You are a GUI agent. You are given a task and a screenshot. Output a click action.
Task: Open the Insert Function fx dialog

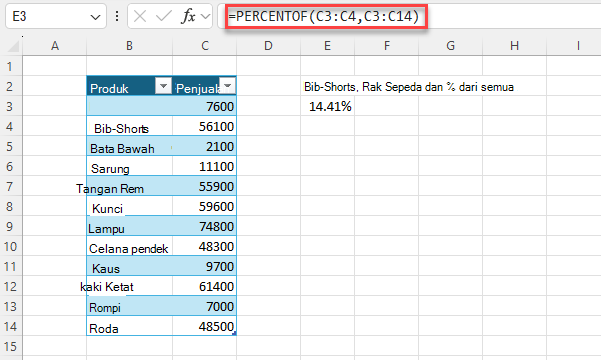(x=188, y=16)
